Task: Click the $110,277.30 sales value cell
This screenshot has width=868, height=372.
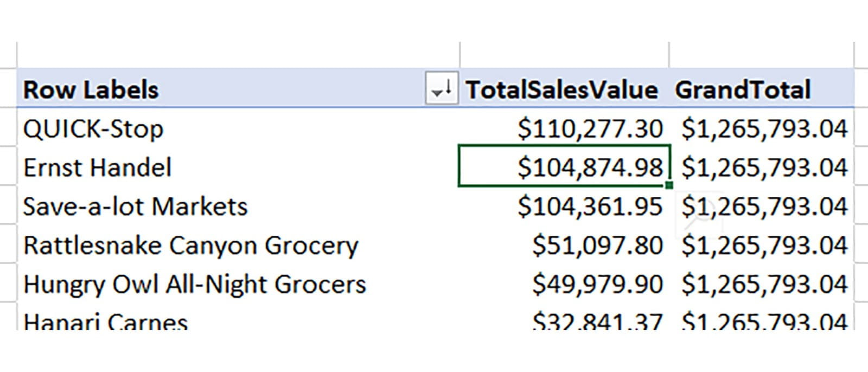Action: (x=590, y=129)
